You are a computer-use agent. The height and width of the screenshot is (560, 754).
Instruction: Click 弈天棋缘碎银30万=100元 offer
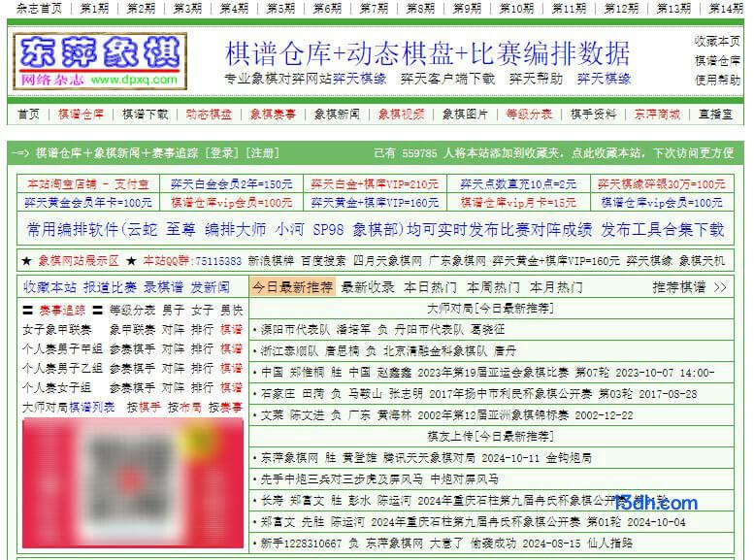click(662, 183)
